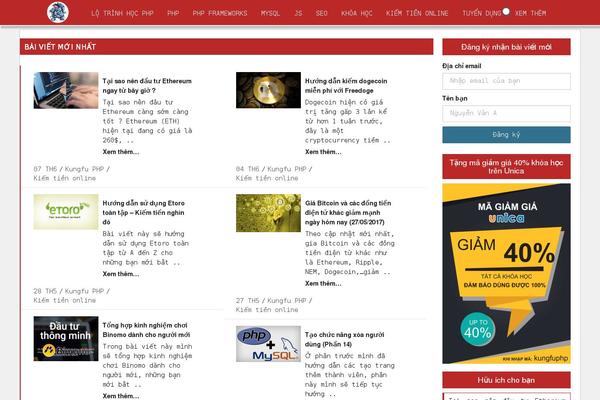Go to the KHÓA HỌC menu
The image size is (600, 400).
tap(357, 13)
